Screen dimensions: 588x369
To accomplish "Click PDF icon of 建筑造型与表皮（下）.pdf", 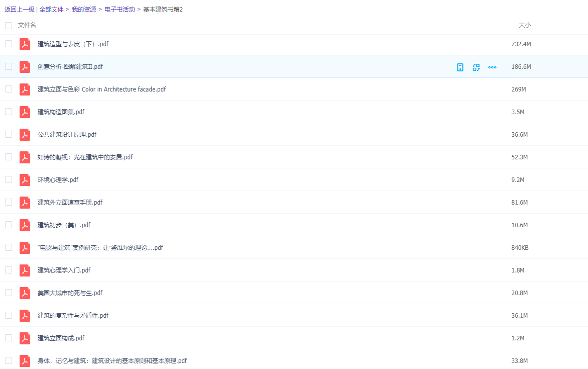I will click(25, 44).
